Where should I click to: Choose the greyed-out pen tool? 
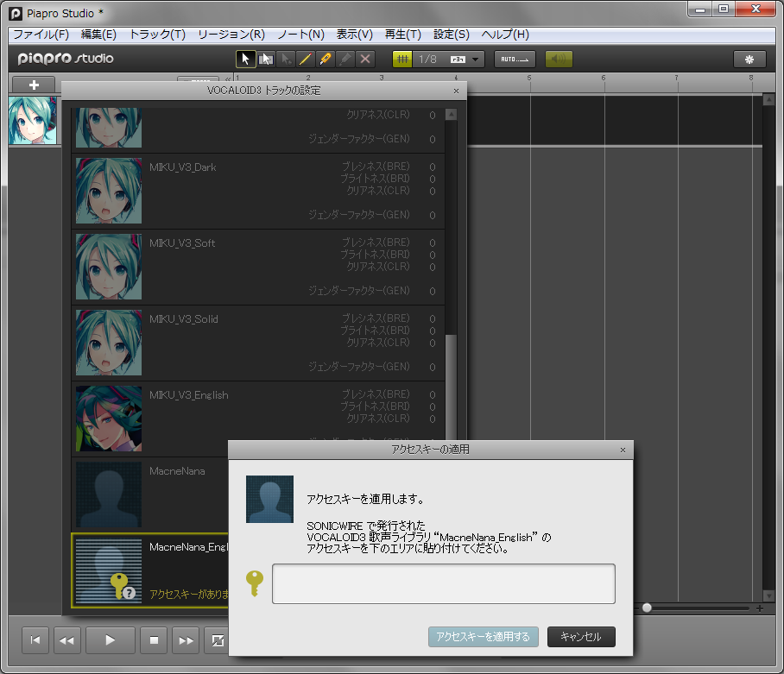[x=345, y=59]
